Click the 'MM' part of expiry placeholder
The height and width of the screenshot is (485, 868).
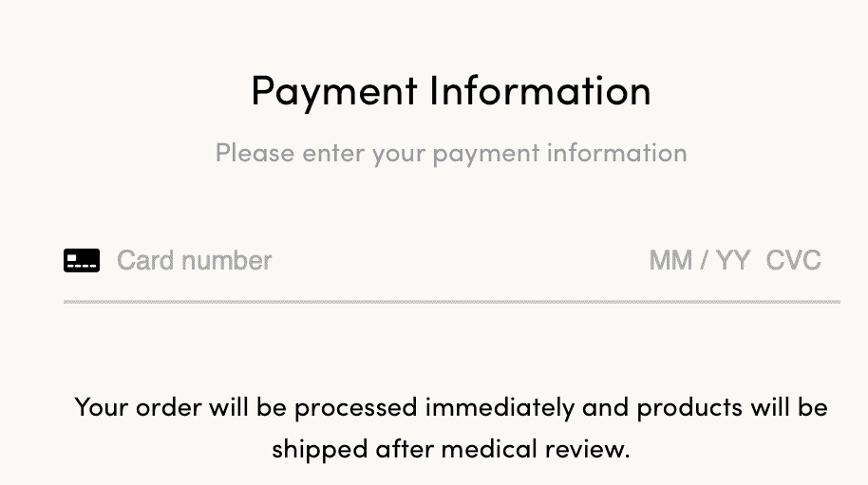tap(670, 260)
